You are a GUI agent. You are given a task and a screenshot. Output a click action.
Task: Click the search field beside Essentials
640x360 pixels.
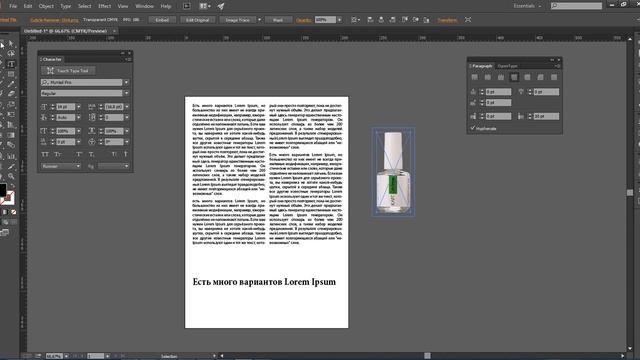576,6
